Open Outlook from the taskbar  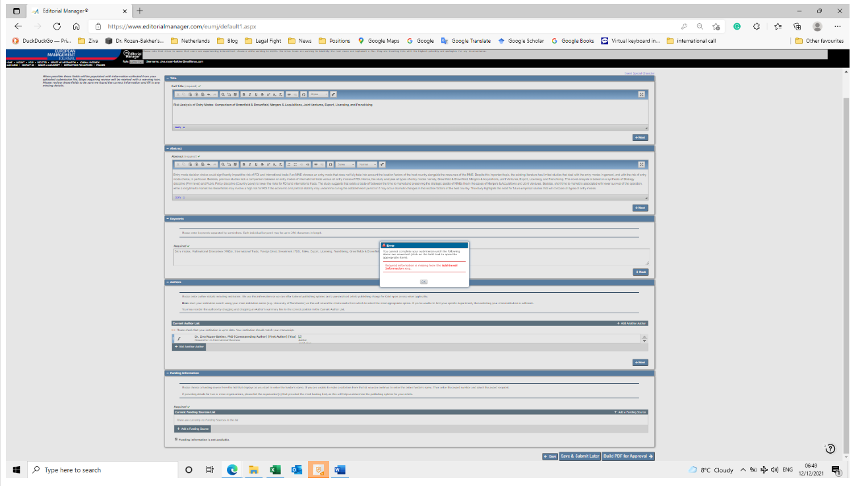297,470
